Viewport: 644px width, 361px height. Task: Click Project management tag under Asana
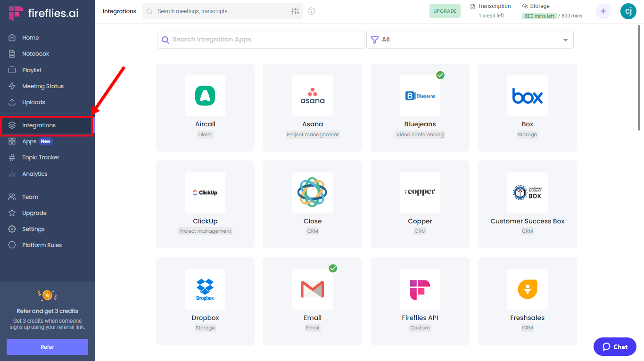coord(313,135)
